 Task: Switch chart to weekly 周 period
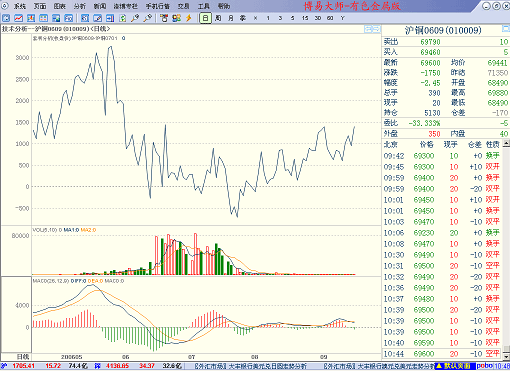pyautogui.click(x=218, y=18)
